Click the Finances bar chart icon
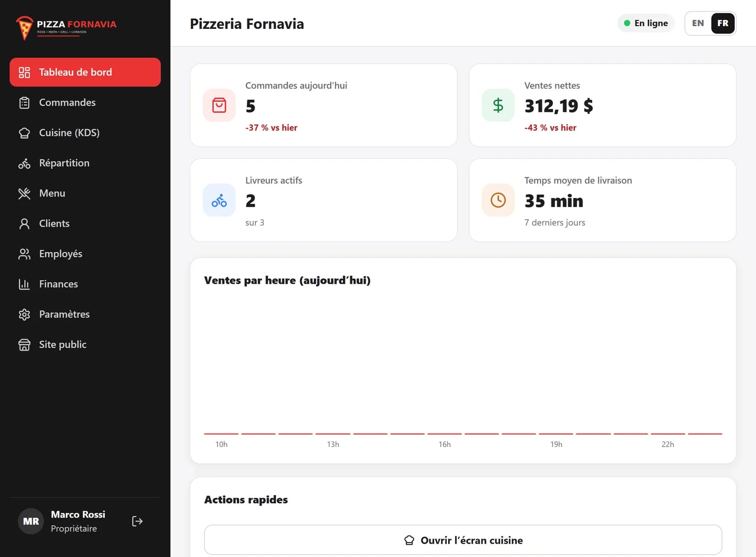 (24, 284)
